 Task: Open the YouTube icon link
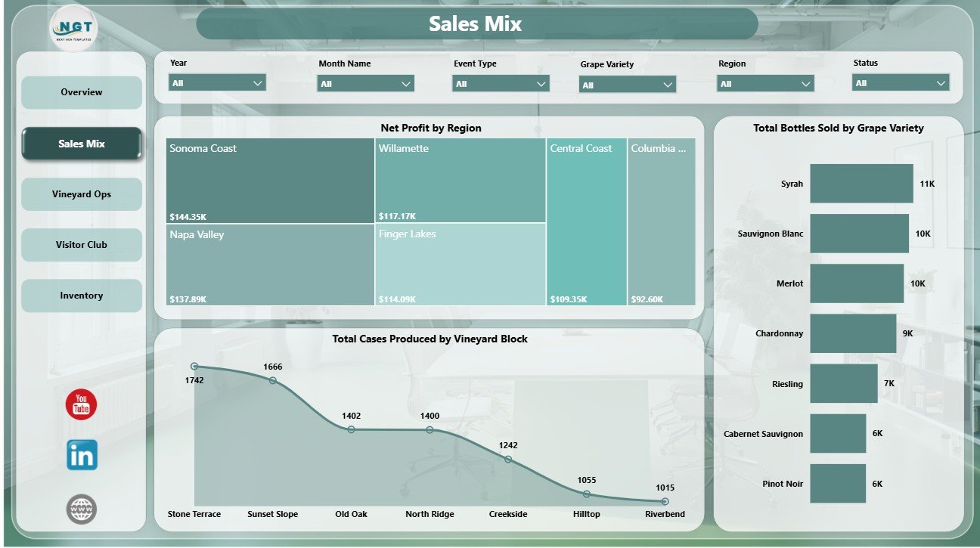[x=81, y=405]
